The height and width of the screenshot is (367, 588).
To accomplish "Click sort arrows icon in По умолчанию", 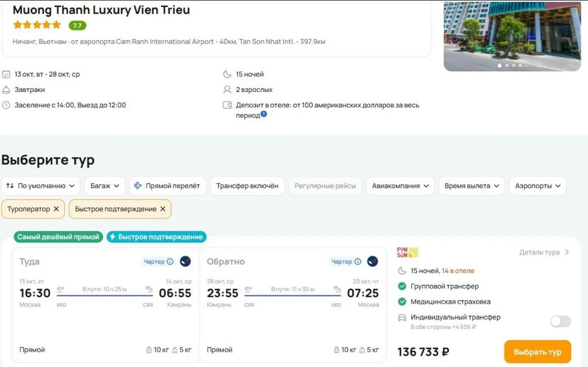I will click(x=10, y=186).
